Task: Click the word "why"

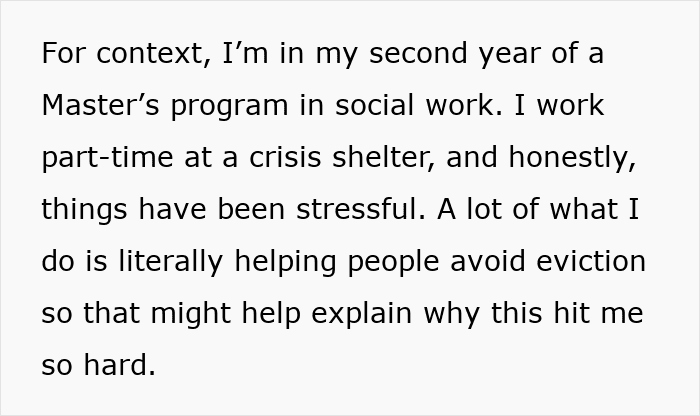Action: pos(451,315)
